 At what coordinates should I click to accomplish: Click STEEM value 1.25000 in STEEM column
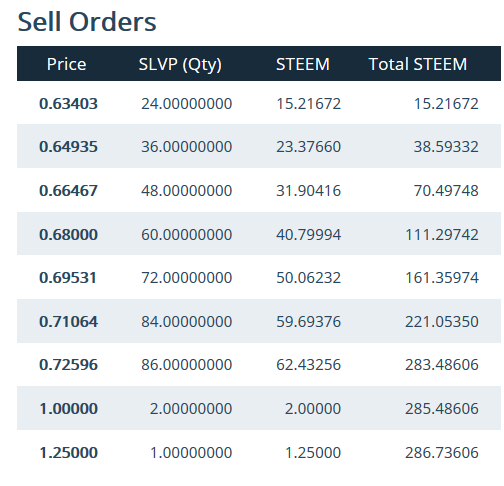pyautogui.click(x=313, y=453)
